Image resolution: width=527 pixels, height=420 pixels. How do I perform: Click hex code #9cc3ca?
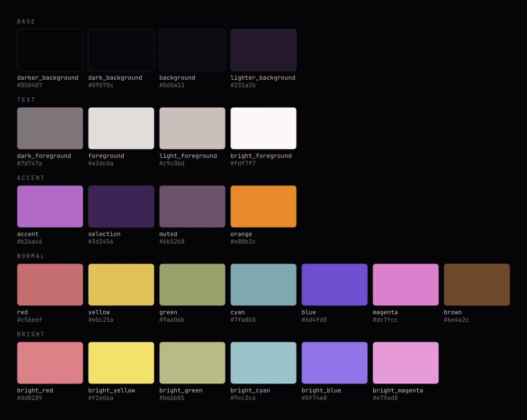click(x=243, y=398)
